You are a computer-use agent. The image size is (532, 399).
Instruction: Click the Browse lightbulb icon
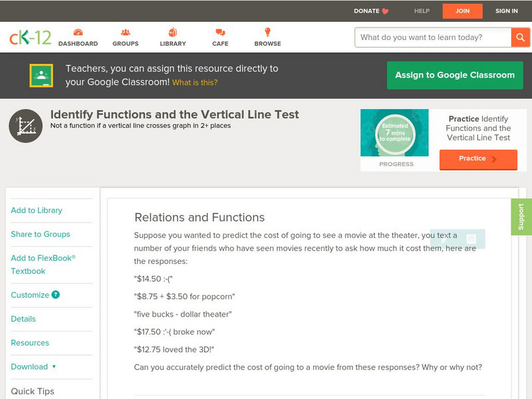click(x=267, y=33)
